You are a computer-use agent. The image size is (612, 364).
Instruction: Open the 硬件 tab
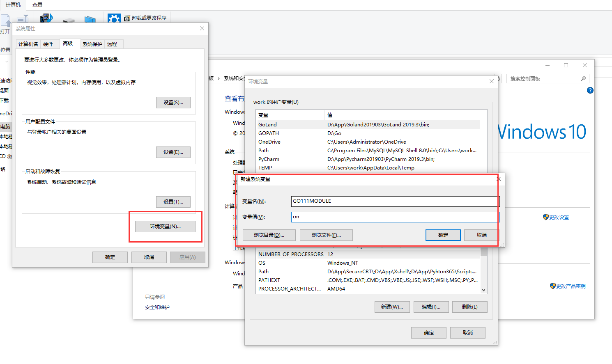click(48, 44)
